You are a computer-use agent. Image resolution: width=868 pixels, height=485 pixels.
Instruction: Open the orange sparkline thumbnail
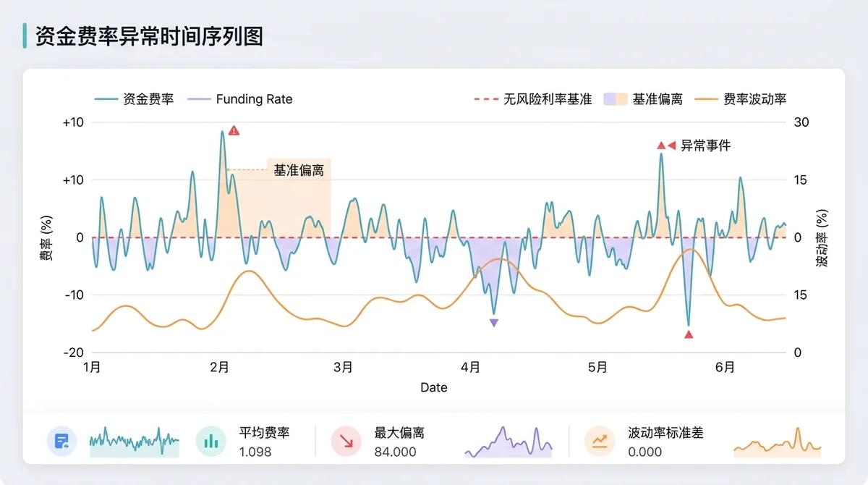coord(778,441)
